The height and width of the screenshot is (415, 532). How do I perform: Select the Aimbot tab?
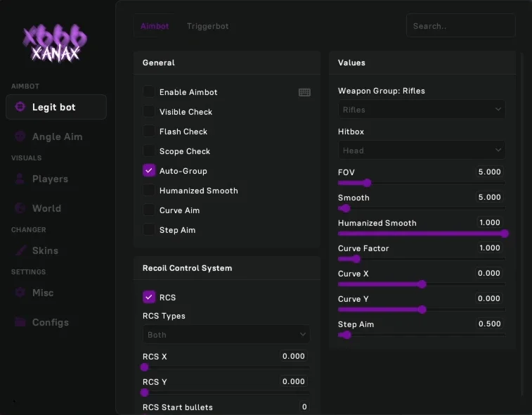pyautogui.click(x=155, y=26)
